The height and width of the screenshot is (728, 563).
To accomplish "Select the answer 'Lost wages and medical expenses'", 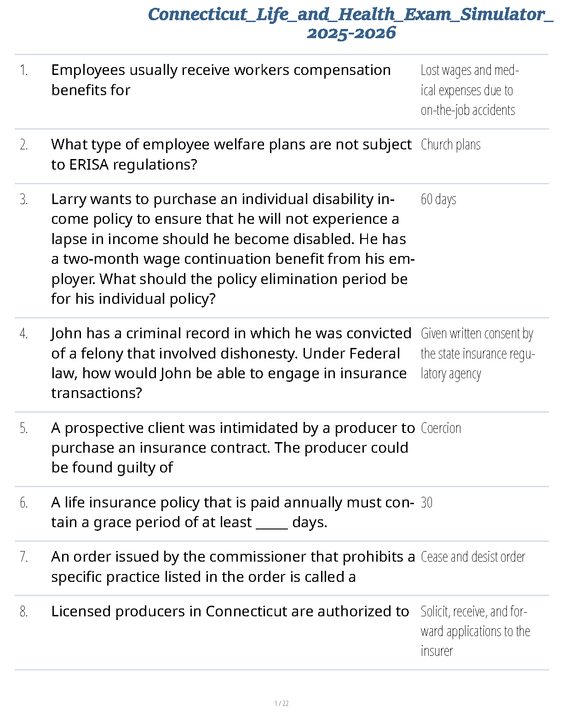I will coord(469,90).
